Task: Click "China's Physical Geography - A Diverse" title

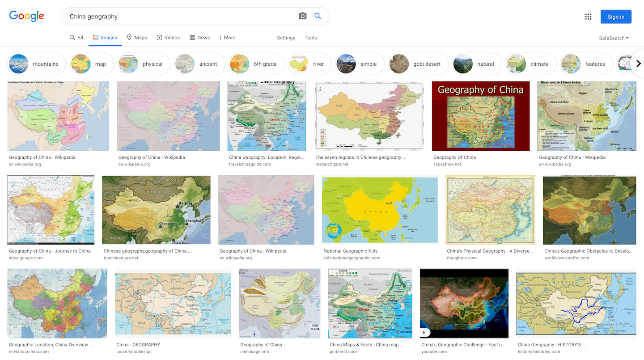Action: [x=490, y=251]
